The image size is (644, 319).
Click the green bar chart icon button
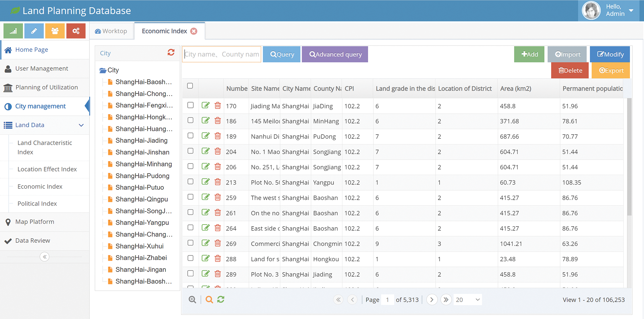pos(13,31)
